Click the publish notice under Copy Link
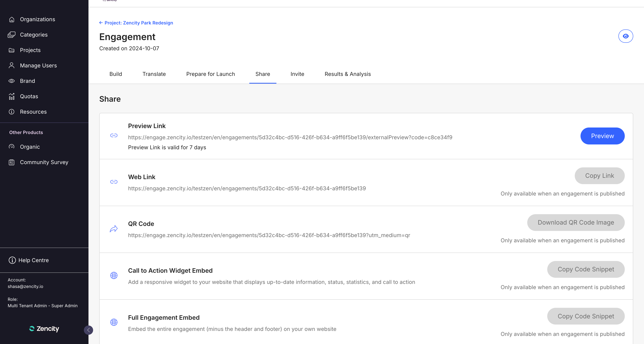This screenshot has height=344, width=644. tap(562, 194)
